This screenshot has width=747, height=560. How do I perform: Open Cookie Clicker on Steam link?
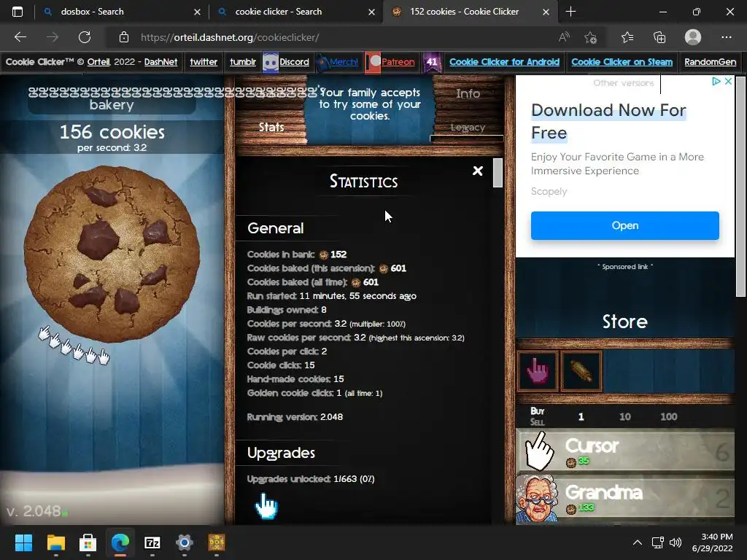pyautogui.click(x=622, y=62)
